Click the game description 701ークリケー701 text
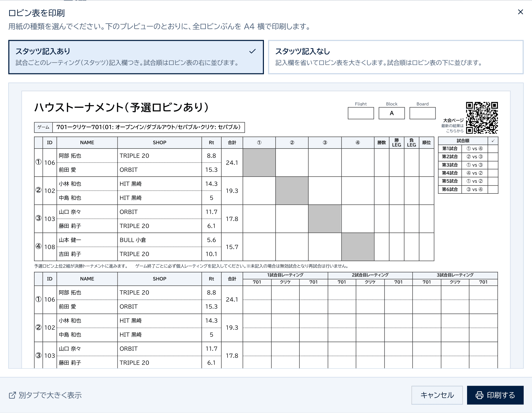Viewport: 532px width, 413px height. [148, 127]
